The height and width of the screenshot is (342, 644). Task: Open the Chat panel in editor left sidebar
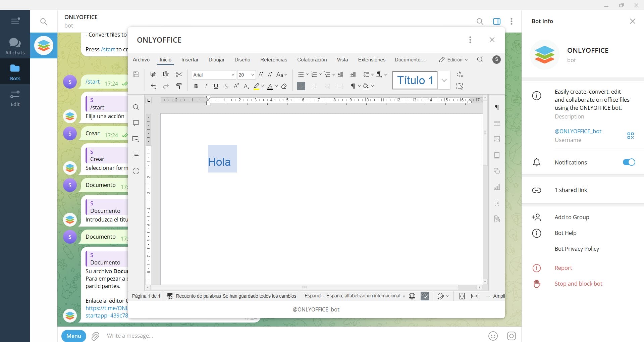click(x=136, y=139)
